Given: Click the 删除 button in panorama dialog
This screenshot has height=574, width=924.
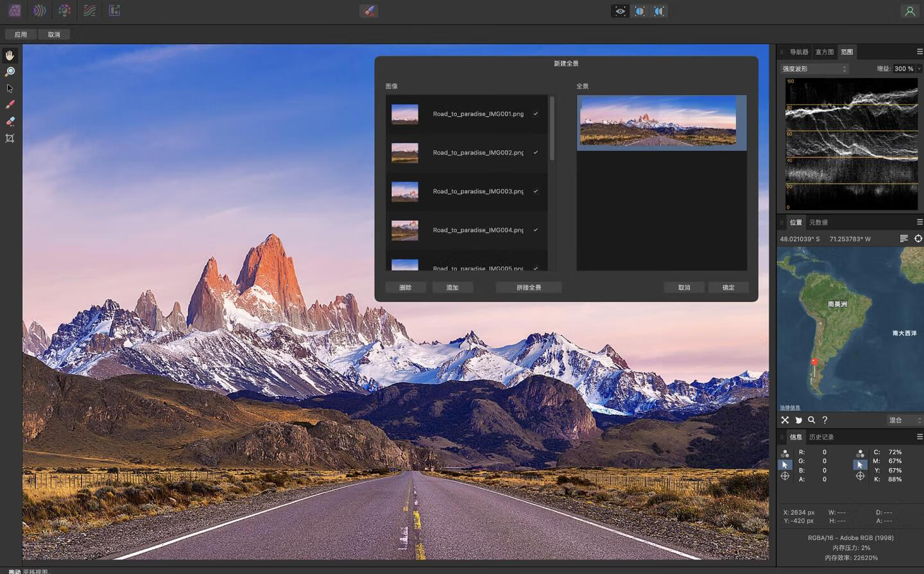Looking at the screenshot, I should tap(406, 288).
